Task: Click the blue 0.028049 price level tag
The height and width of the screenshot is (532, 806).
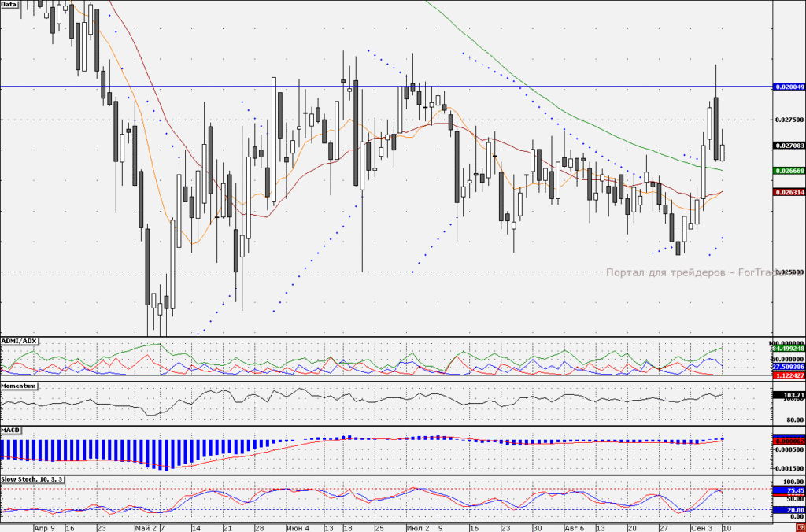Action: pos(789,87)
